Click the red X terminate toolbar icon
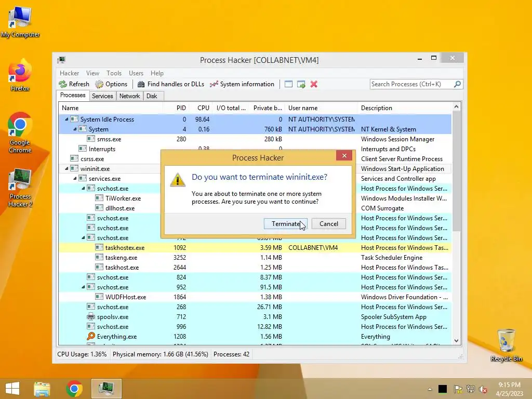 pos(314,84)
